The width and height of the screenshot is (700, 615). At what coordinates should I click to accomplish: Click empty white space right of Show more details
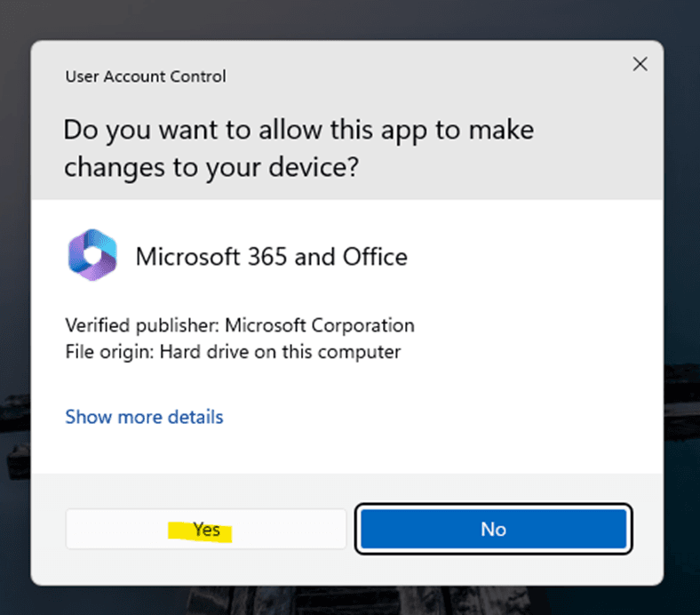coord(444,417)
